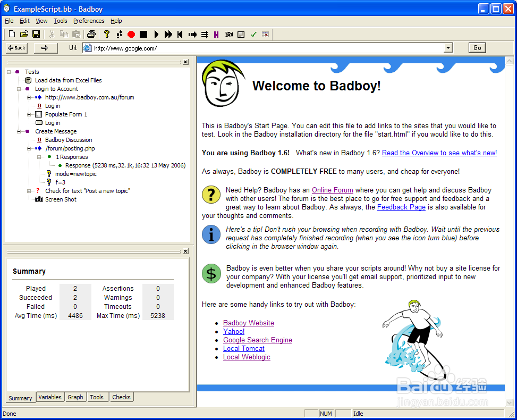Open the Yahoo! link
The height and width of the screenshot is (420, 517).
234,332
